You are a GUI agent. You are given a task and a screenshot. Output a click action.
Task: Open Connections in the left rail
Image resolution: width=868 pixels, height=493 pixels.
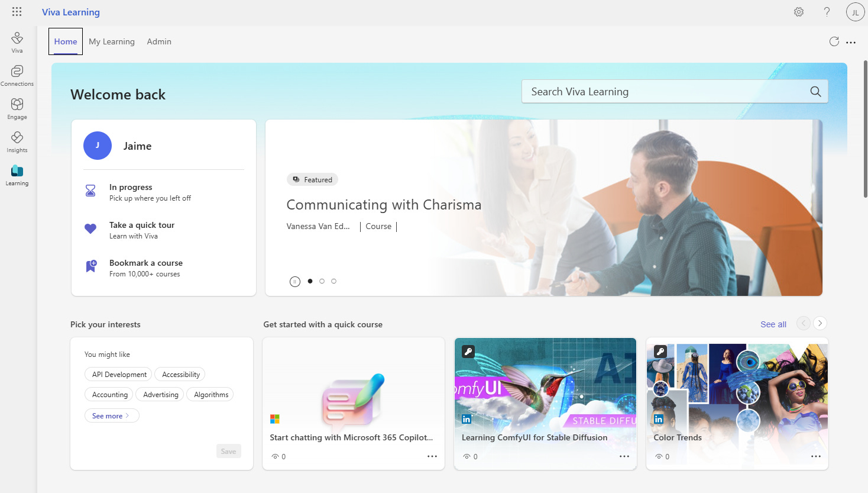click(x=17, y=76)
